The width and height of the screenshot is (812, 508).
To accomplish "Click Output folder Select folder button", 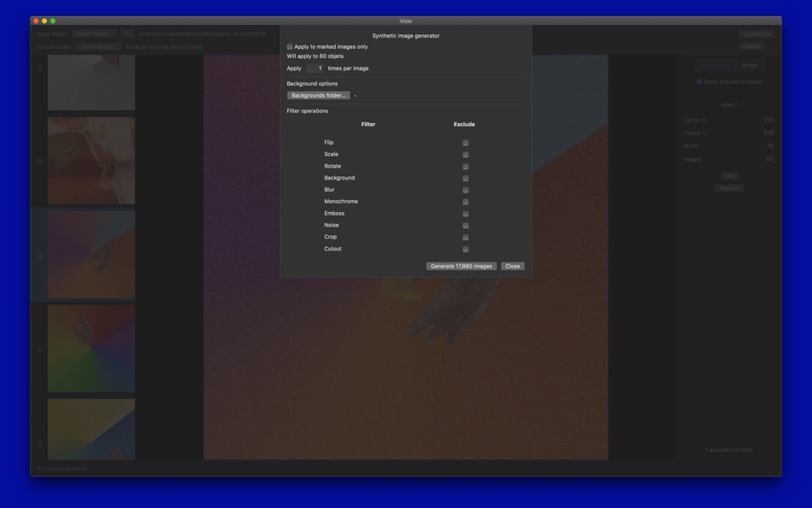I will 98,47.
